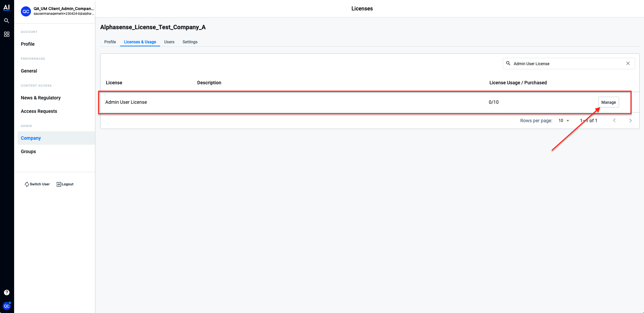Click the Switch User button
Screen dimensions: 644x313
point(37,184)
